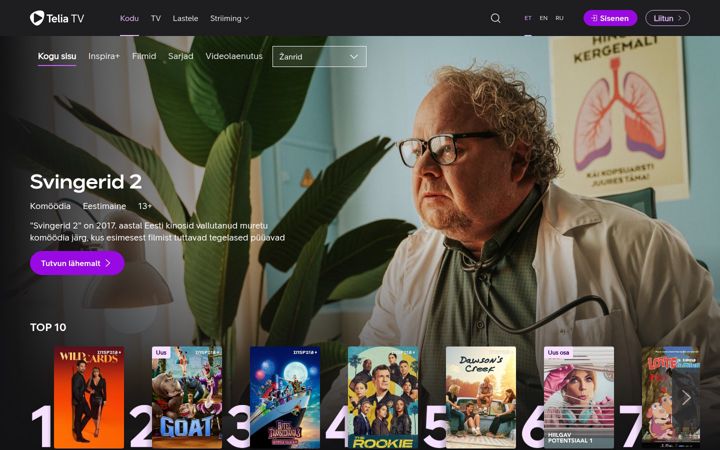Select the Videolaenutus tab
720x450 pixels.
point(234,56)
